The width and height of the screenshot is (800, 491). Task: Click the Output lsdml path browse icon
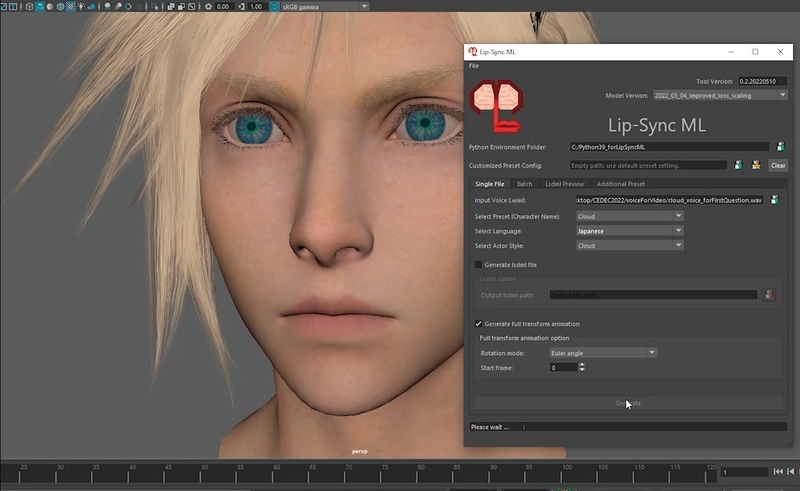click(x=769, y=294)
